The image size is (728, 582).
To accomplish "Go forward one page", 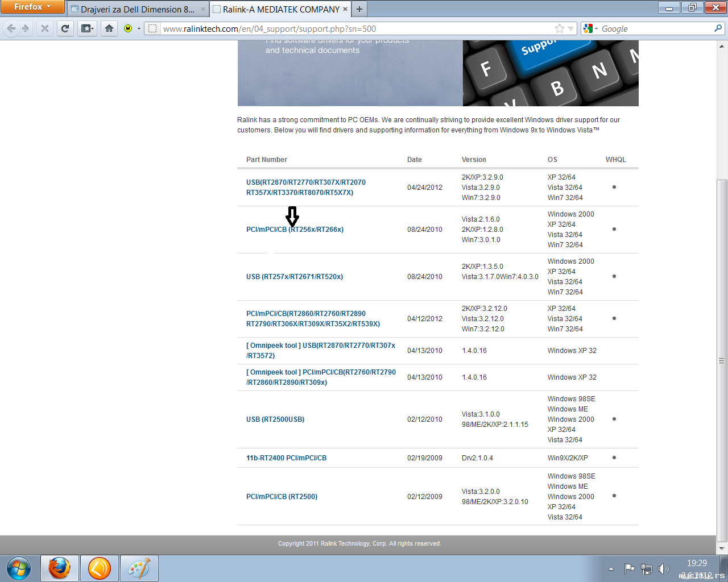I will (x=26, y=28).
